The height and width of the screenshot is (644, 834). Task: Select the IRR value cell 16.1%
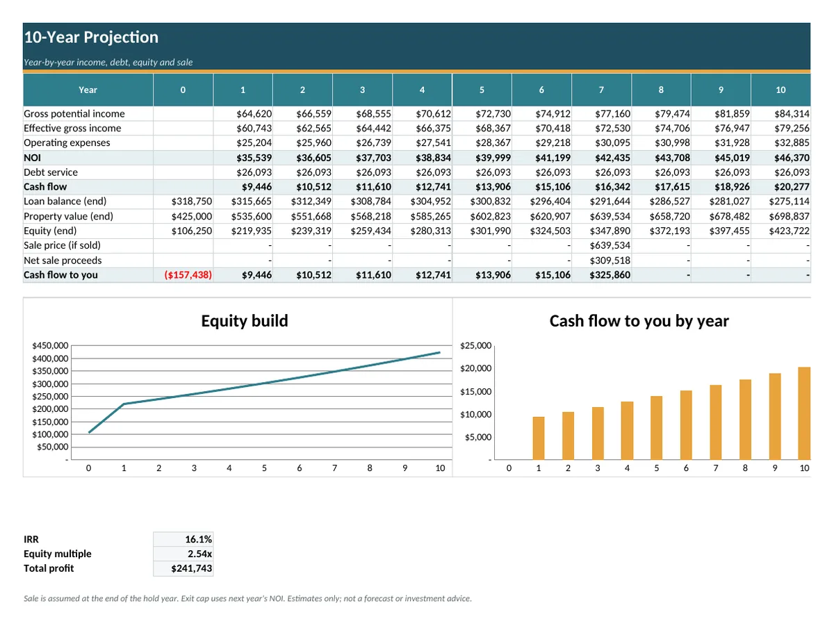pos(183,539)
